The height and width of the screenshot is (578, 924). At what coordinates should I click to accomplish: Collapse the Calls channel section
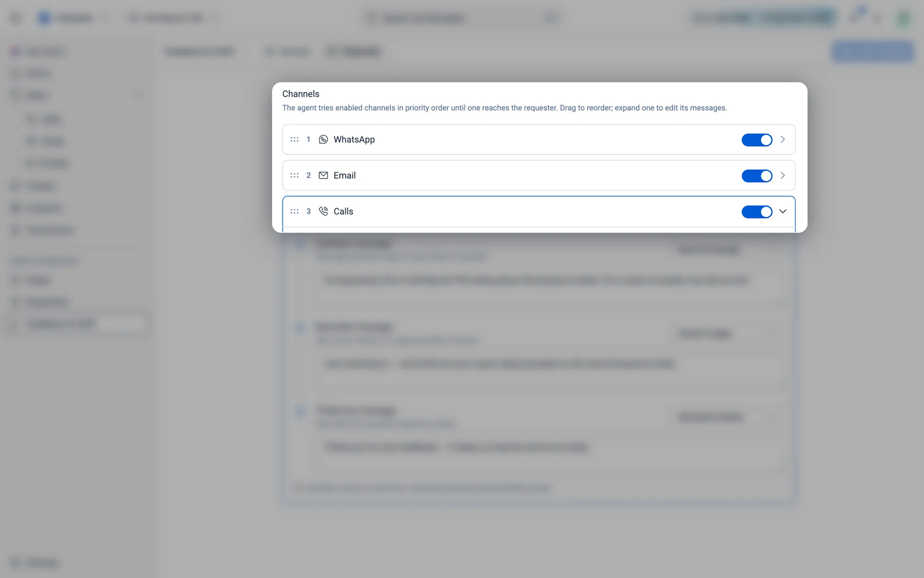[x=783, y=211]
